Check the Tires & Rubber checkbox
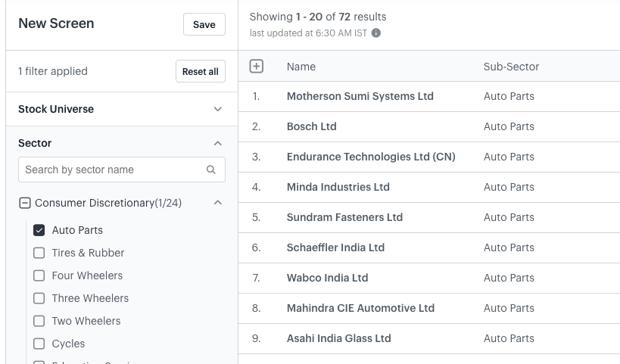Image resolution: width=620 pixels, height=364 pixels. click(x=39, y=253)
